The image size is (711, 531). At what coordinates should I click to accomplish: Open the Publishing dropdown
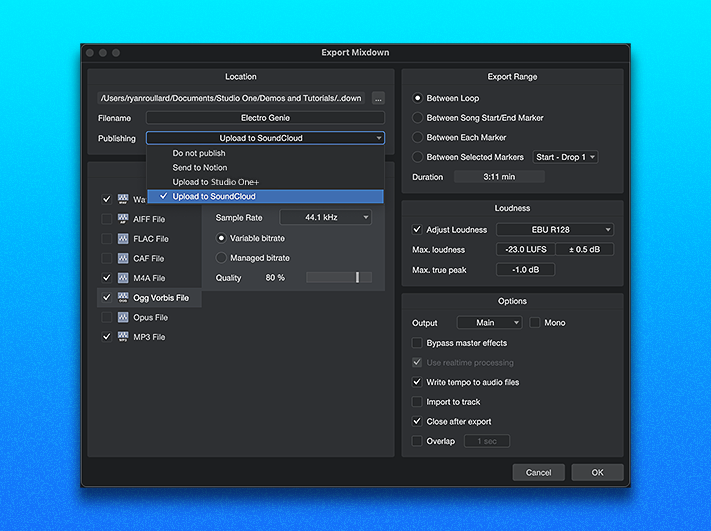click(265, 138)
